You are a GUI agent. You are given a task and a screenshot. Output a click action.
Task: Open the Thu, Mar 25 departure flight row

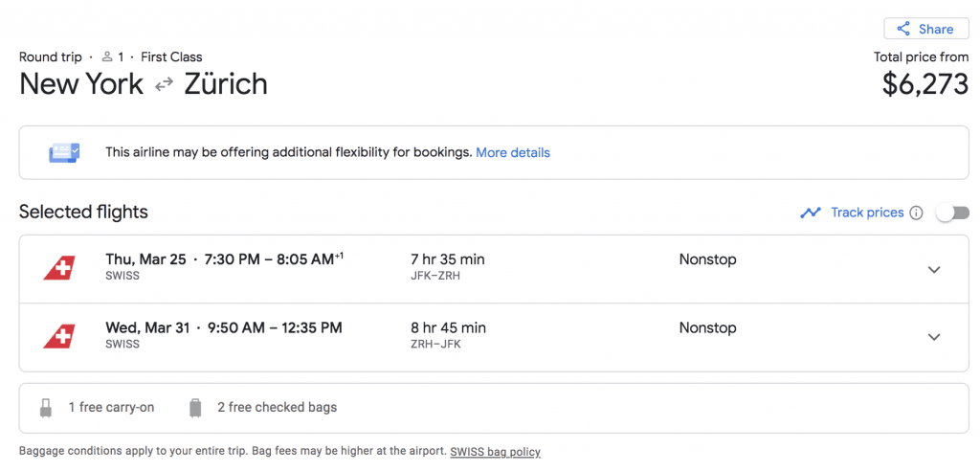coord(494,269)
